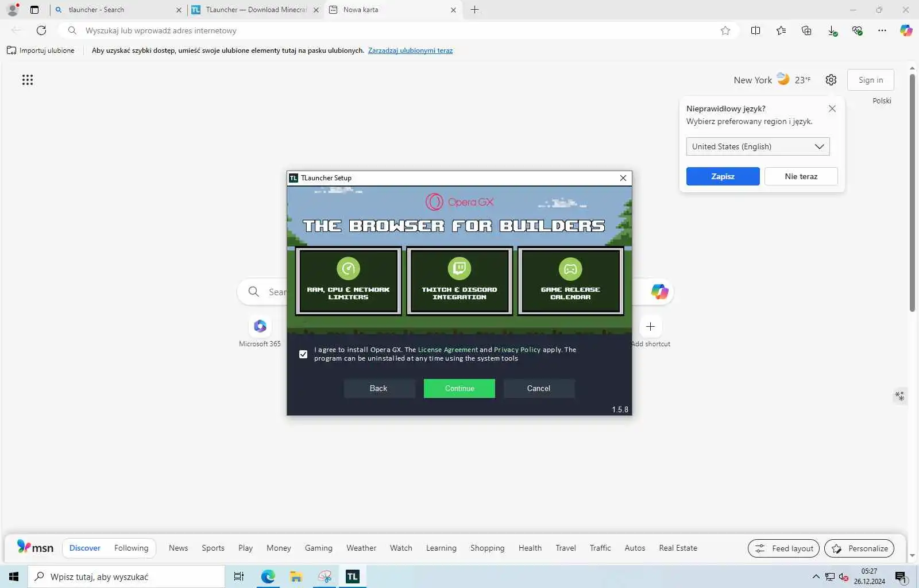The width and height of the screenshot is (919, 588).
Task: Open File Explorer from the taskbar
Action: 296,577
